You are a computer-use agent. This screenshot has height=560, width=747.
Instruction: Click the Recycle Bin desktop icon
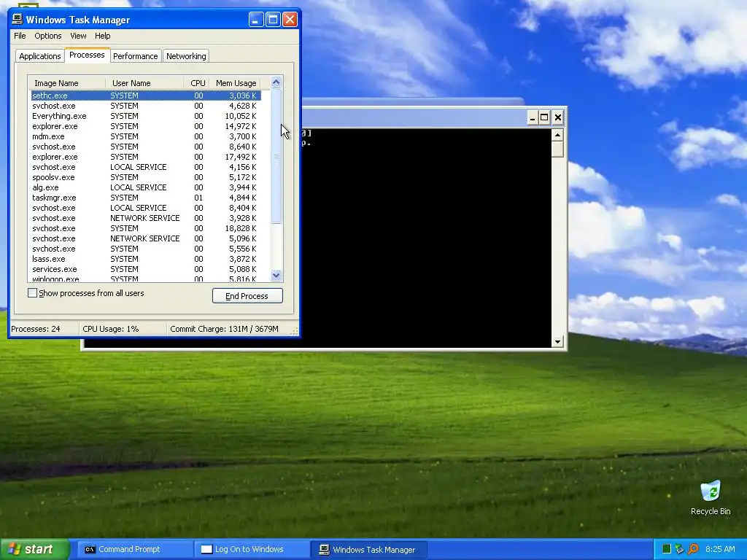(711, 498)
